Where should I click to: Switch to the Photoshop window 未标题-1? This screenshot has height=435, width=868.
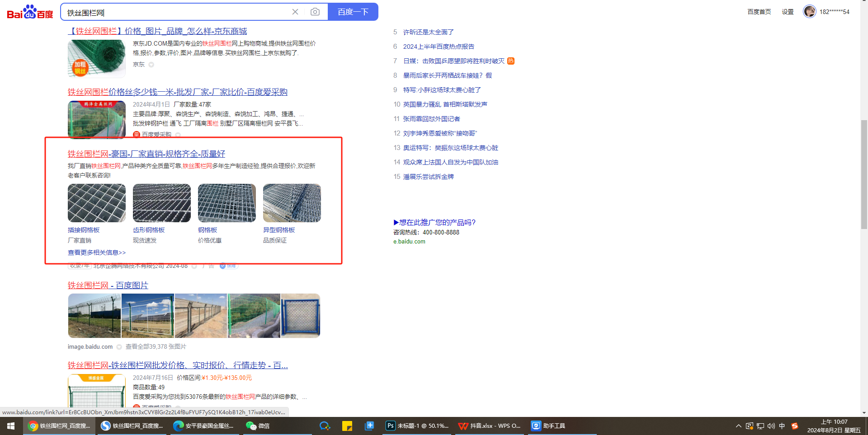point(417,426)
